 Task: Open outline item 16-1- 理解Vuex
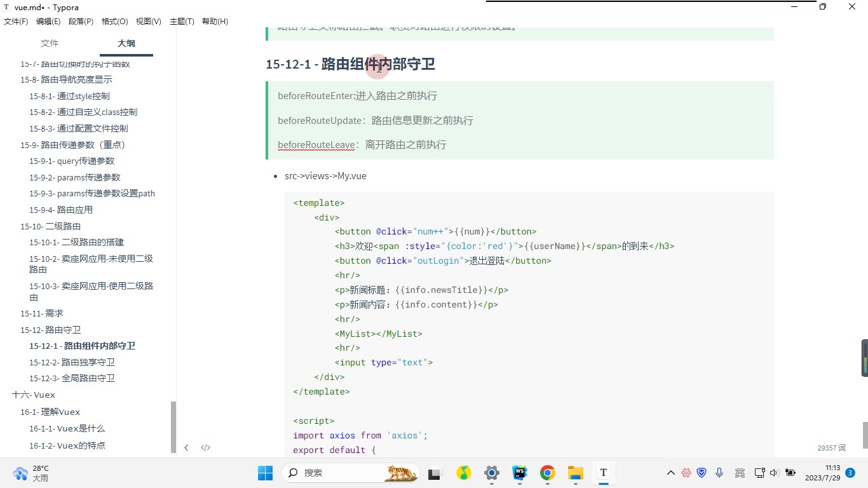[x=50, y=412]
